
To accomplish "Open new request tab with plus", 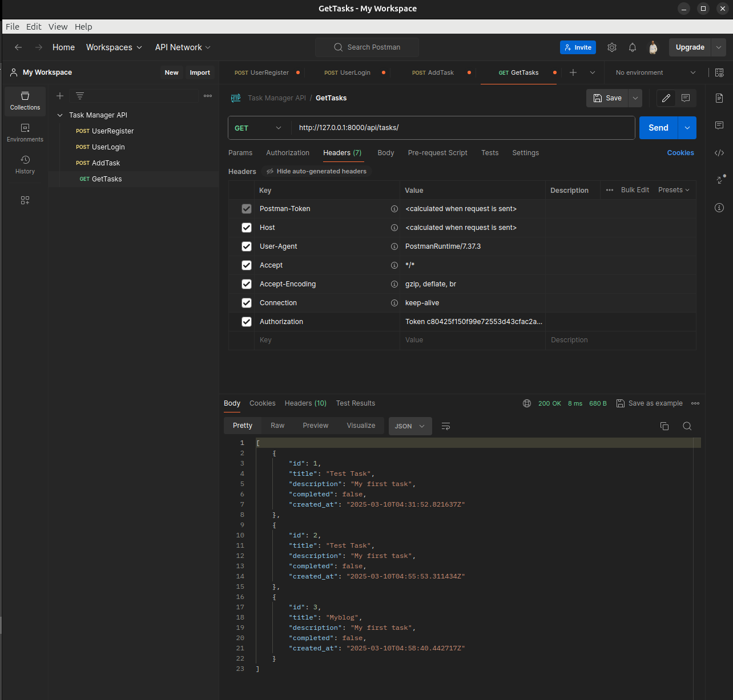I will [x=573, y=72].
